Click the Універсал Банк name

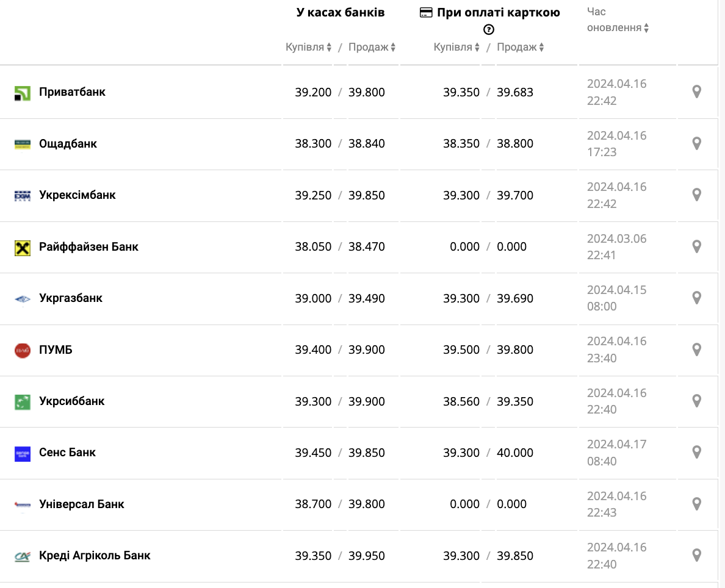pyautogui.click(x=82, y=504)
